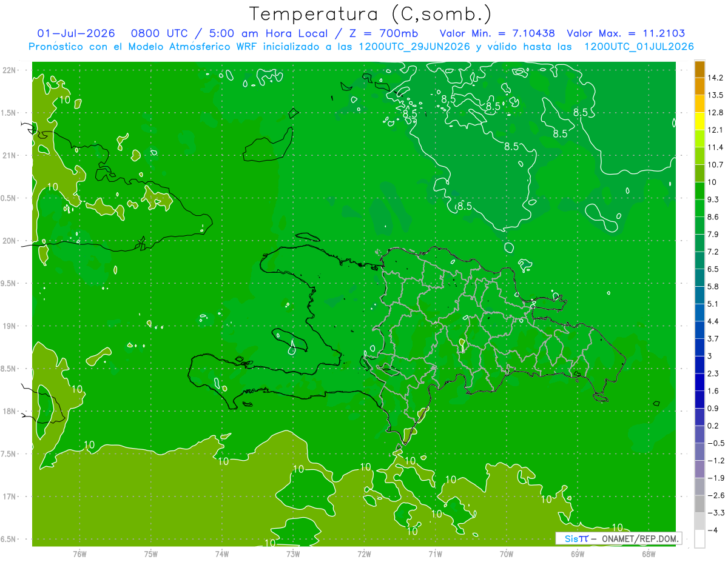Screen dimensions: 728x562
Task: Pick the white swatch at bottom of color scale
Action: 699,538
